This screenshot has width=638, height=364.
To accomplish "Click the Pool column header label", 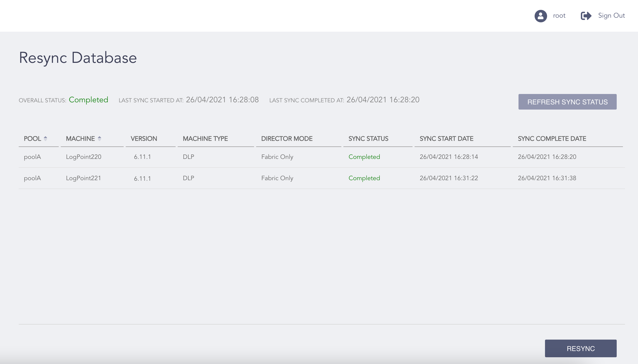I will point(32,139).
